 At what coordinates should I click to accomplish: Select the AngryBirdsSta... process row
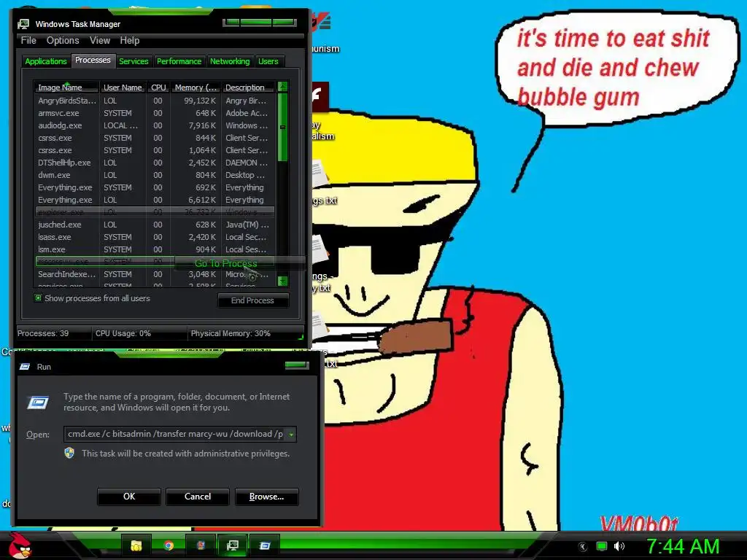point(155,101)
